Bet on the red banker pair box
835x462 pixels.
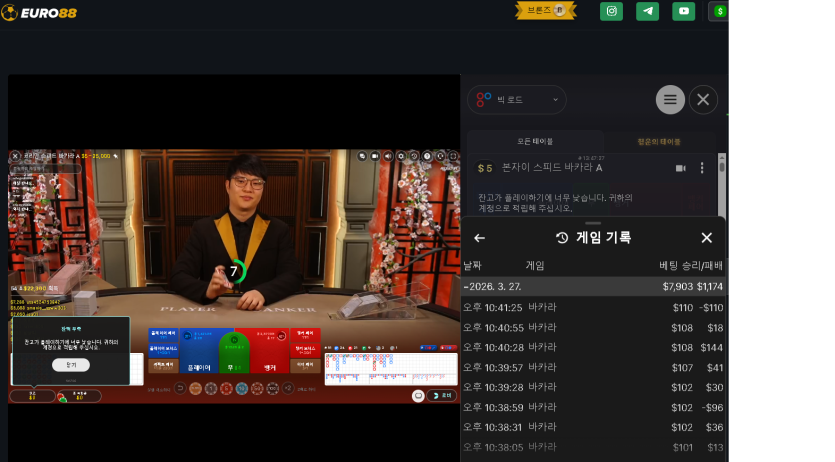(305, 335)
